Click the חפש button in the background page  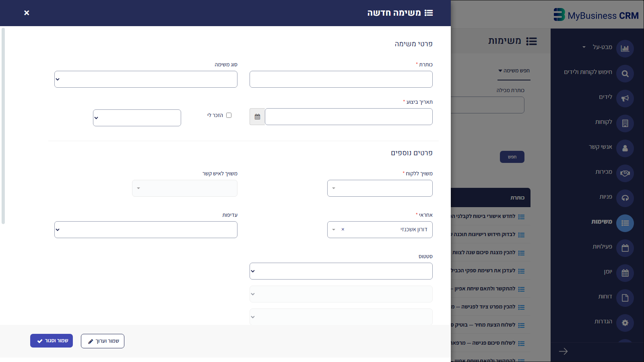[x=512, y=157]
